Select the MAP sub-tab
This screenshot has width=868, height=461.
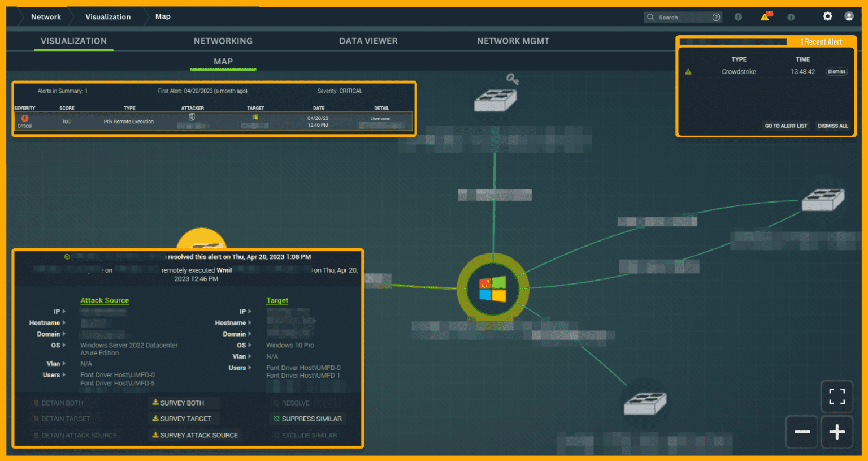click(223, 61)
